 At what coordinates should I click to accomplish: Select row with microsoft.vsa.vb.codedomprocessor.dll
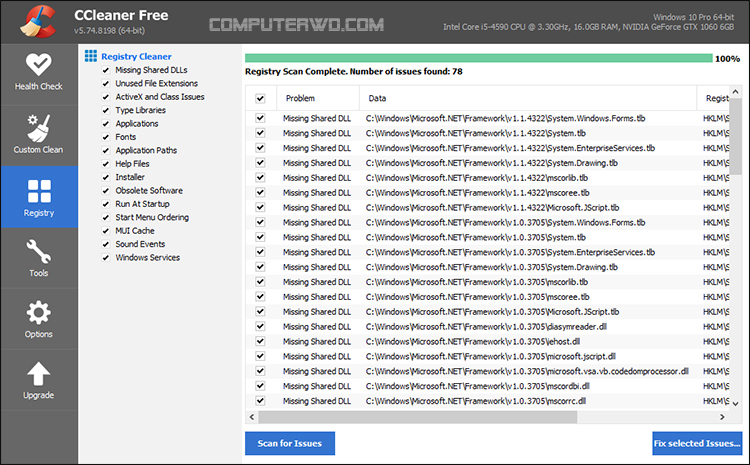487,371
